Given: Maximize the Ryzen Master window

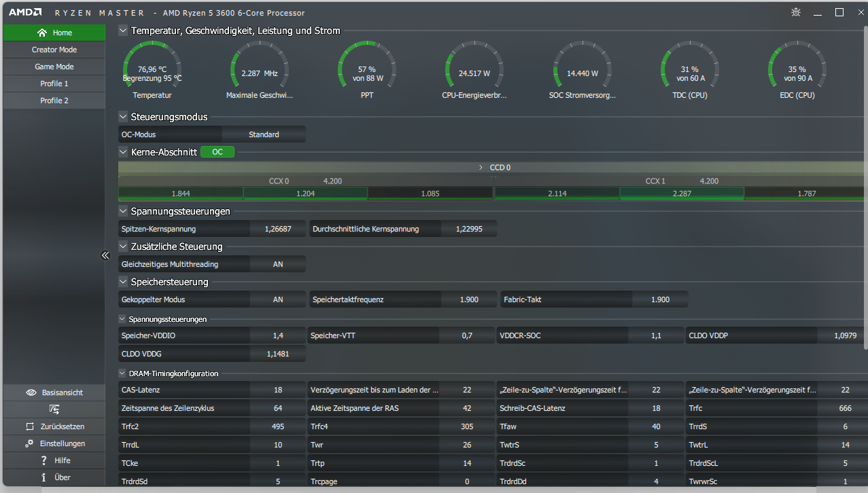Looking at the screenshot, I should pos(839,12).
